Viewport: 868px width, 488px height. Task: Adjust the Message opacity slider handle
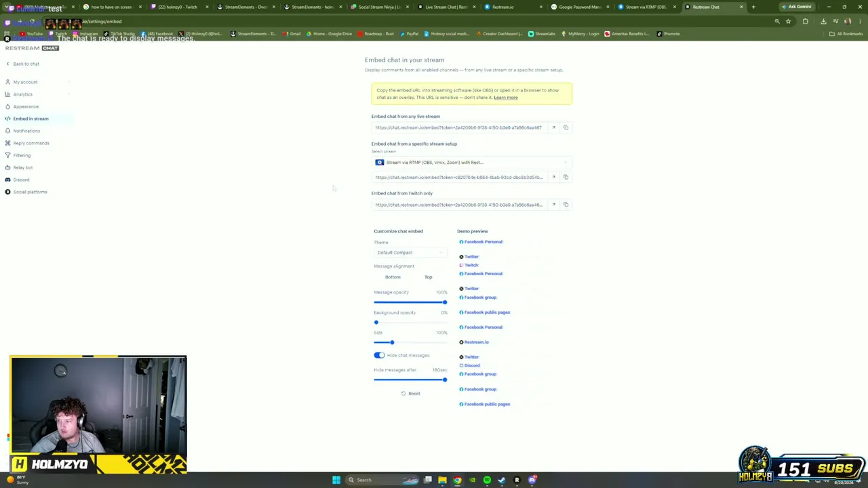coord(445,302)
